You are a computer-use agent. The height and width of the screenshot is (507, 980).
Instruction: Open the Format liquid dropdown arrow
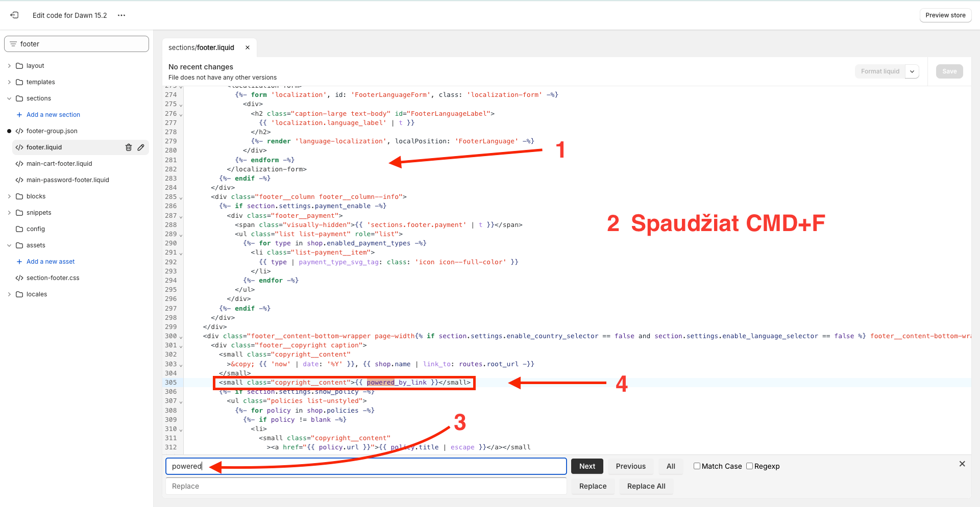pos(912,72)
